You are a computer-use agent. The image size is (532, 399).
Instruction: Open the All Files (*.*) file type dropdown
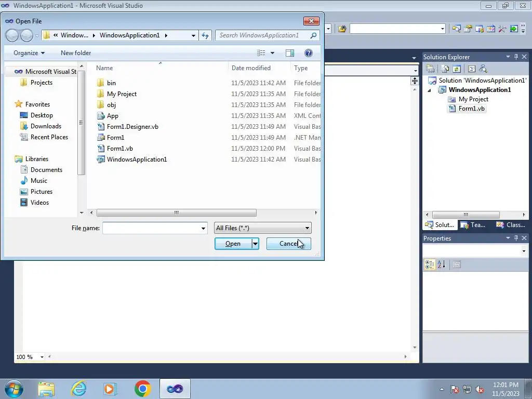tap(262, 228)
